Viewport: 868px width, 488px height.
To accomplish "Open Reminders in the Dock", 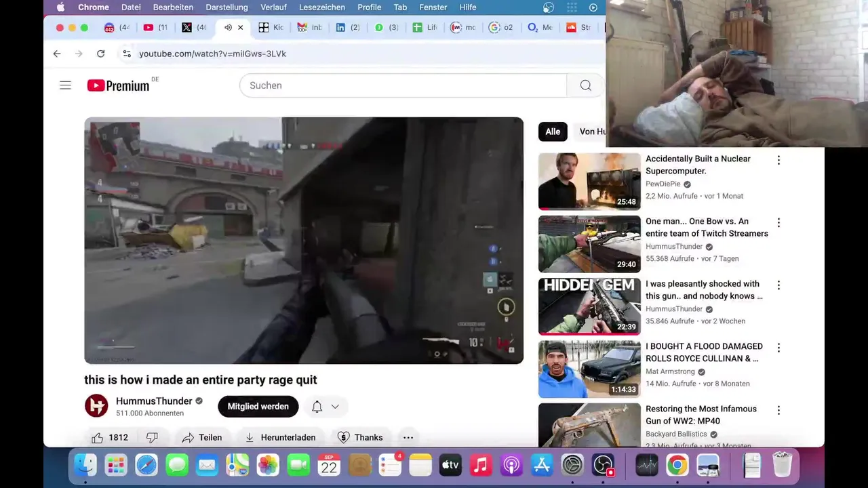I will pyautogui.click(x=390, y=466).
